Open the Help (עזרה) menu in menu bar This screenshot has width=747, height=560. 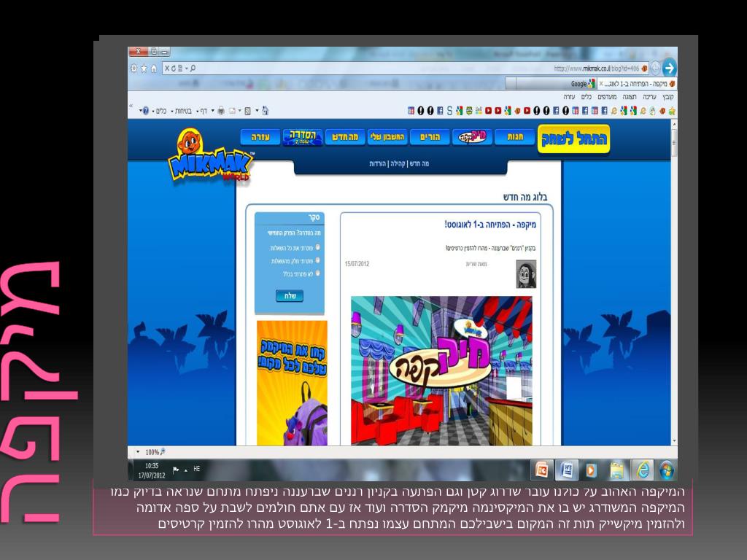(569, 97)
